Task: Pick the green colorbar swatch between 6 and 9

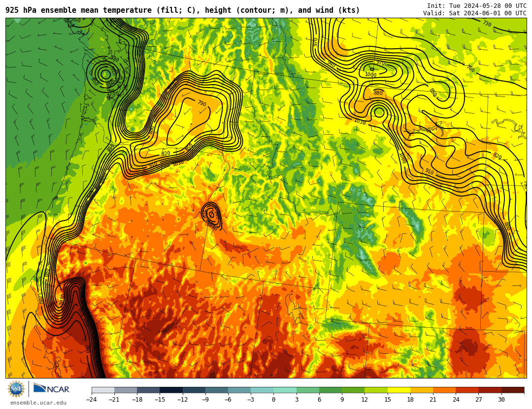Action: 331,390
